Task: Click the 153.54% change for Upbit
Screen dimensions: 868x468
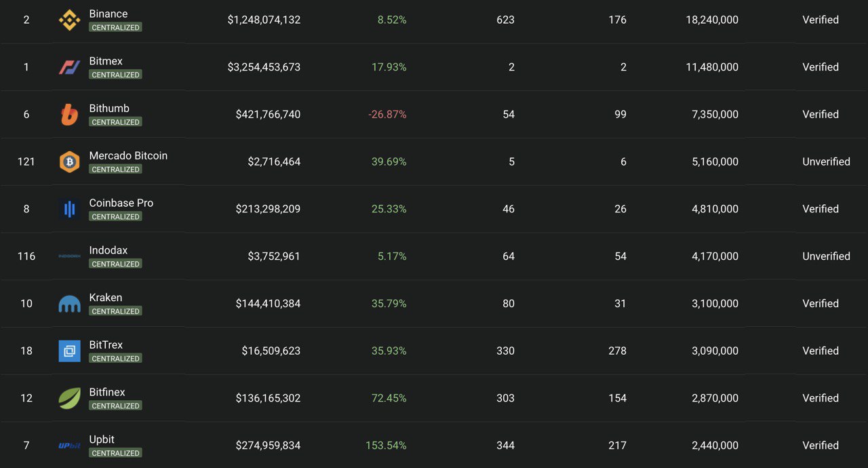Action: pyautogui.click(x=386, y=446)
